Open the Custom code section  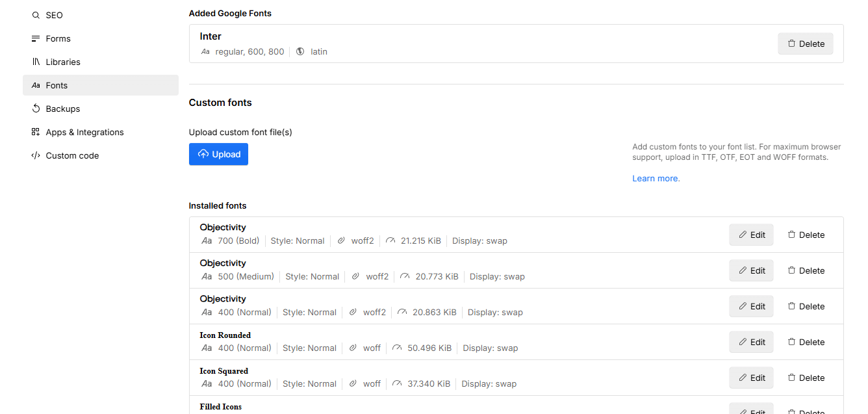click(x=101, y=155)
